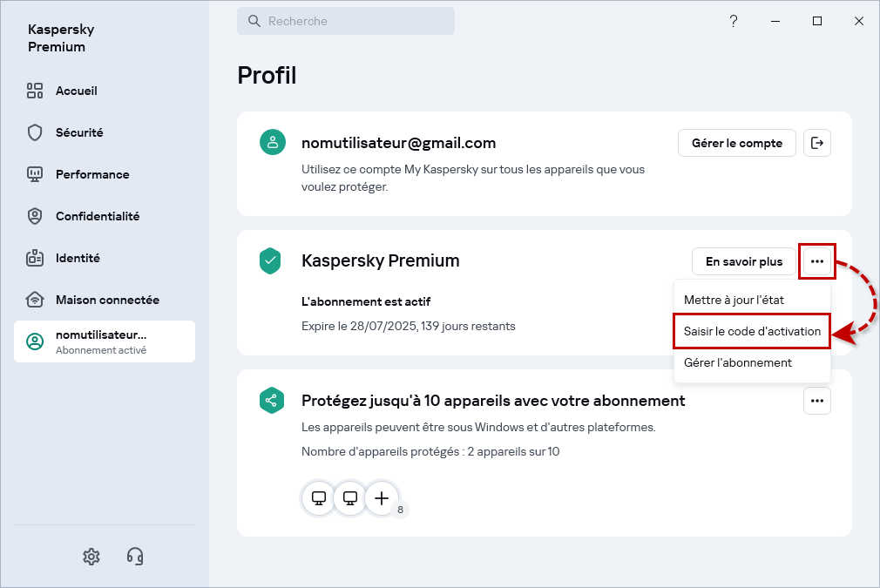
Task: Click the Recherche search field
Action: (346, 21)
